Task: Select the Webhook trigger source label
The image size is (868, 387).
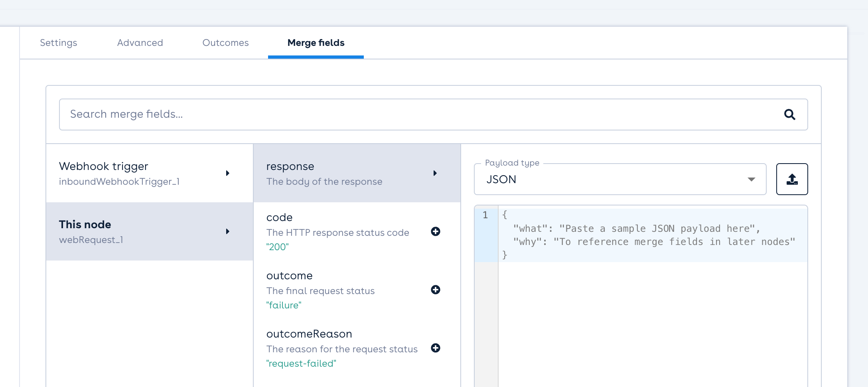Action: click(104, 166)
